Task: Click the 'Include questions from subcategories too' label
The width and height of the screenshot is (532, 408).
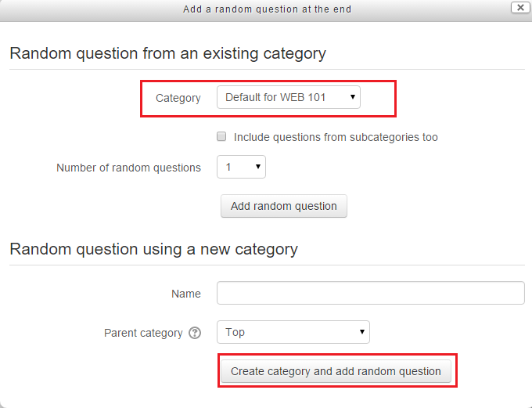Action: coord(336,137)
